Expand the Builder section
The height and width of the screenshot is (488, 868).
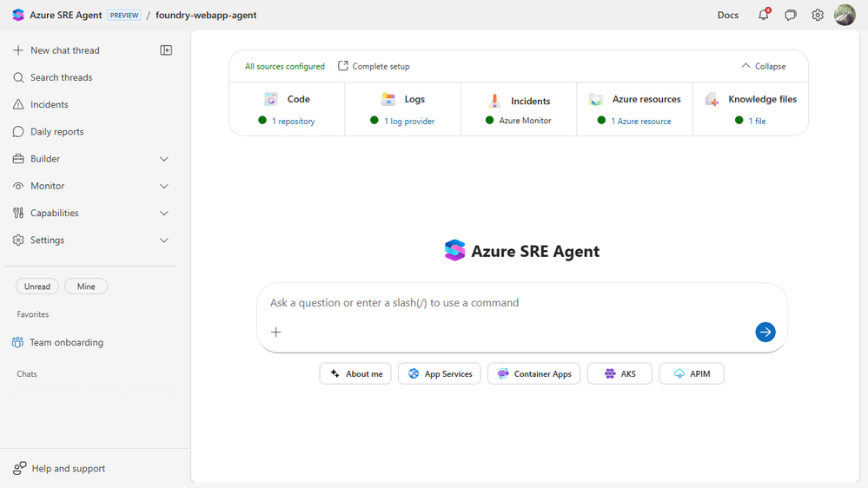[x=164, y=159]
